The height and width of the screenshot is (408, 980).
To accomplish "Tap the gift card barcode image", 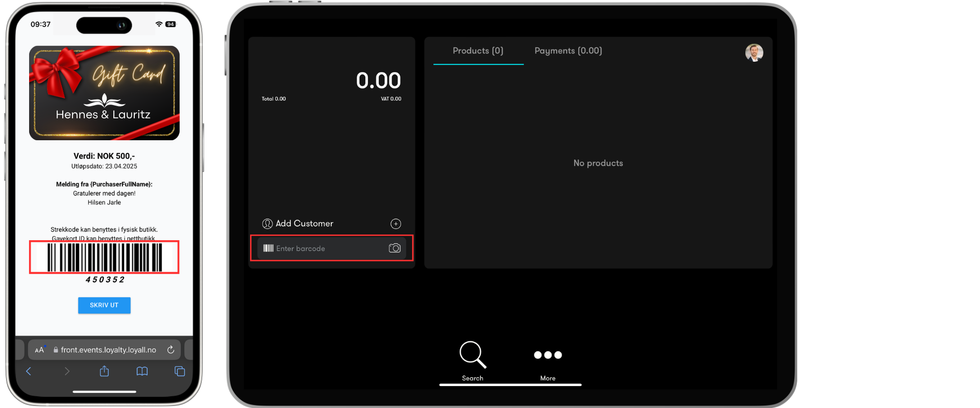I will [104, 257].
